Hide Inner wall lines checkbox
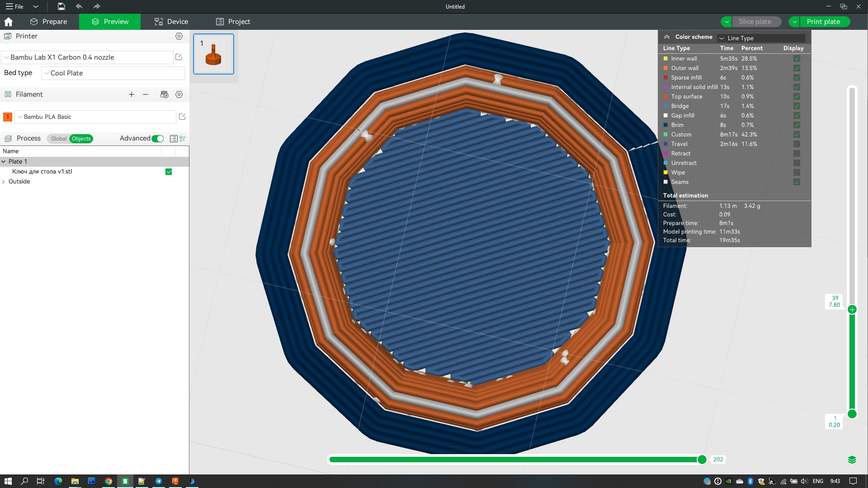The image size is (868, 488). pyautogui.click(x=797, y=59)
